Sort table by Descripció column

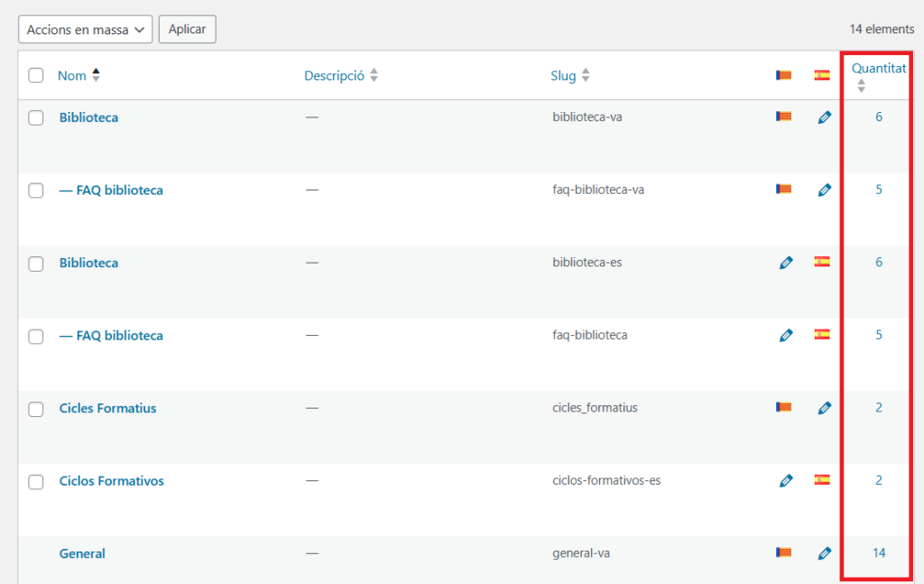(x=334, y=76)
